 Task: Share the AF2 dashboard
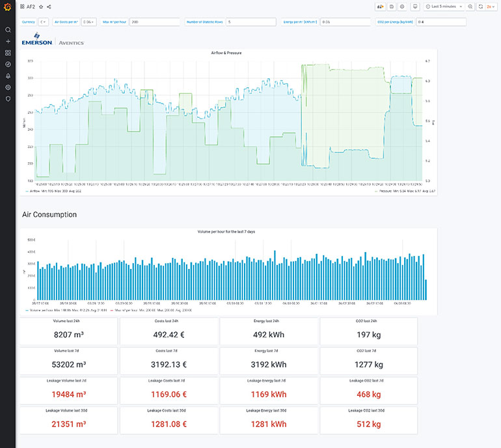tap(49, 7)
